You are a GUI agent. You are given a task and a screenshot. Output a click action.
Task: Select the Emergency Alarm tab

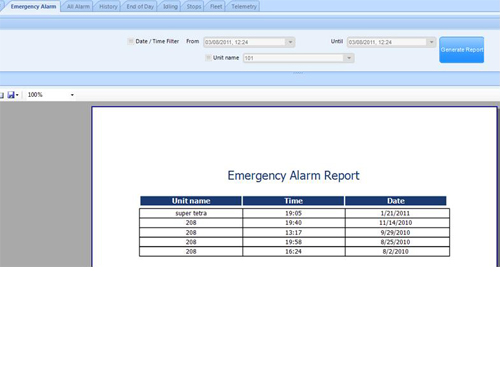(33, 7)
